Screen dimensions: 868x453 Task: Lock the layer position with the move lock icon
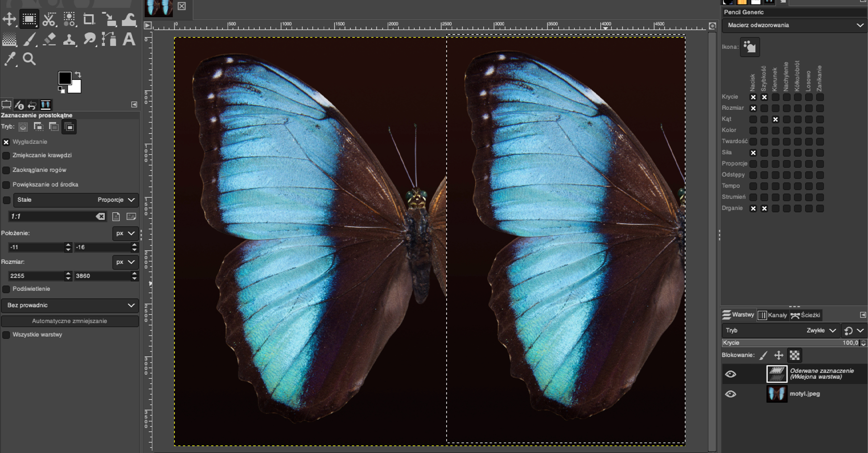[x=778, y=355]
